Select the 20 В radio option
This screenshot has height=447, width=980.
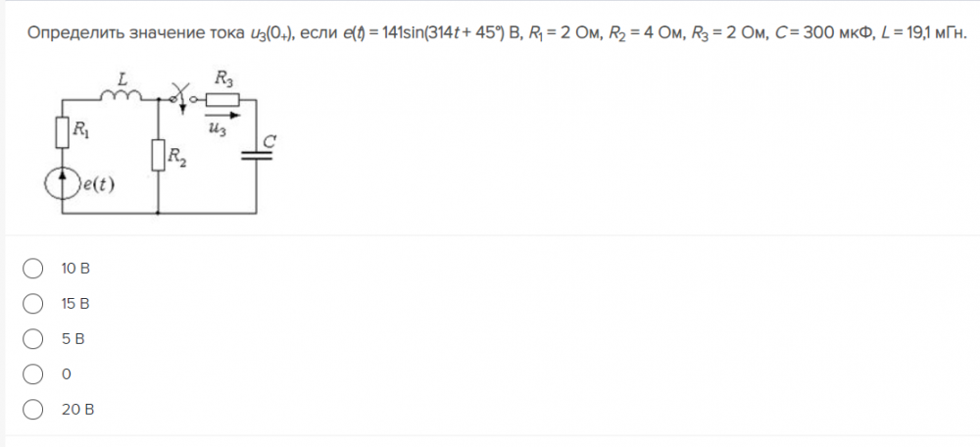[33, 410]
